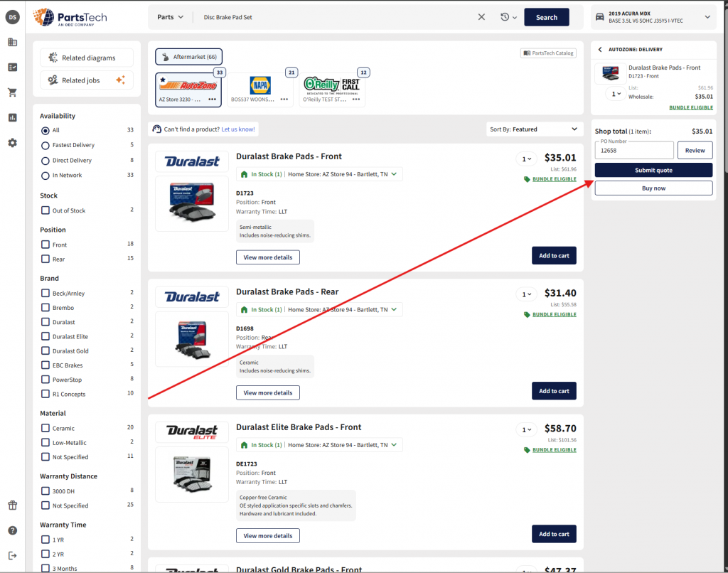Click into the PO Number field
The width and height of the screenshot is (728, 573).
634,151
